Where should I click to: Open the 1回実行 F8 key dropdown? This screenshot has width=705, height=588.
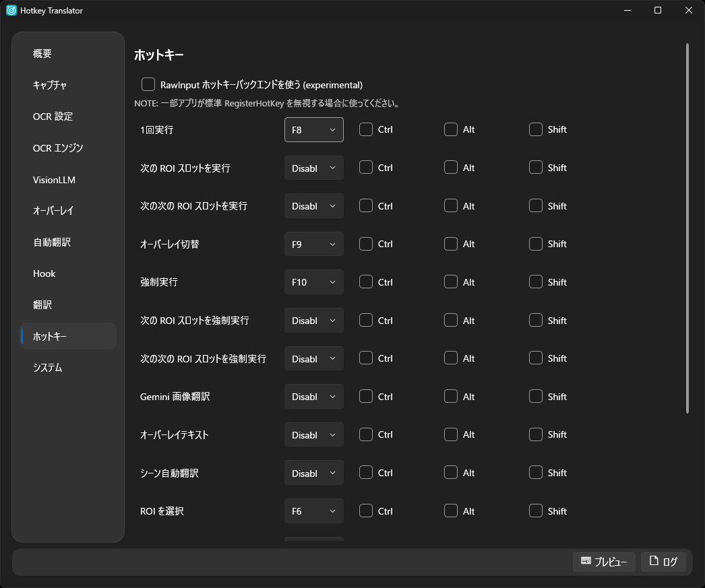[x=314, y=130]
